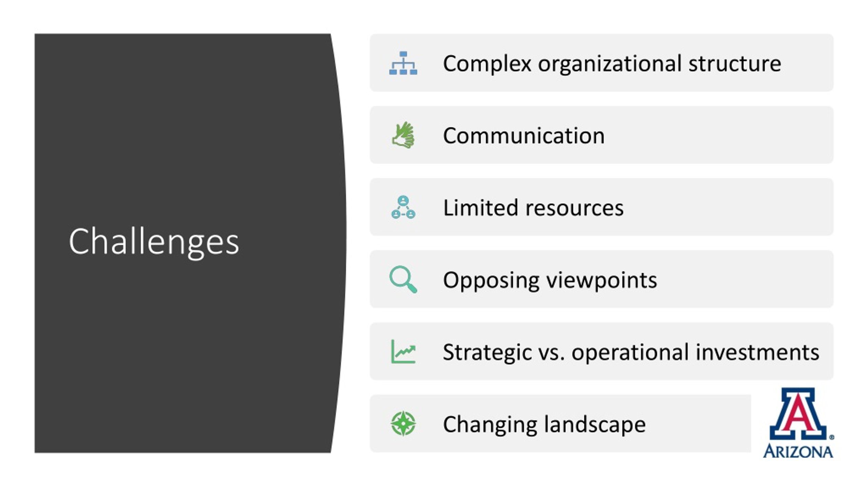
Task: Select the Challenges title text
Action: point(154,242)
